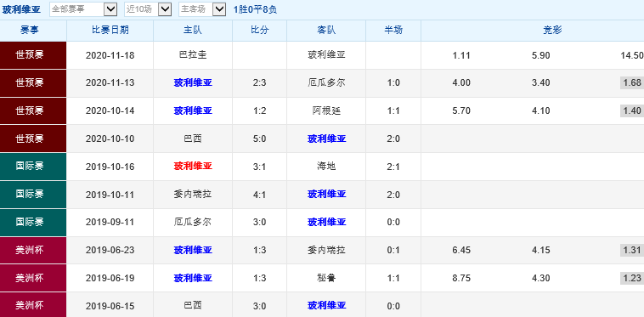Image resolution: width=644 pixels, height=317 pixels.
Task: Open home team 巴西 in 2020-10-10 row
Action: click(193, 139)
